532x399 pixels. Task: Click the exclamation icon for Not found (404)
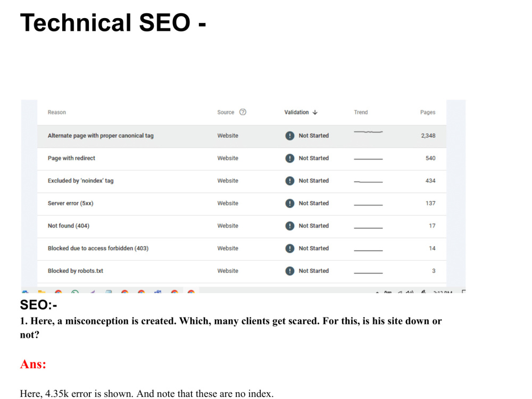(290, 226)
